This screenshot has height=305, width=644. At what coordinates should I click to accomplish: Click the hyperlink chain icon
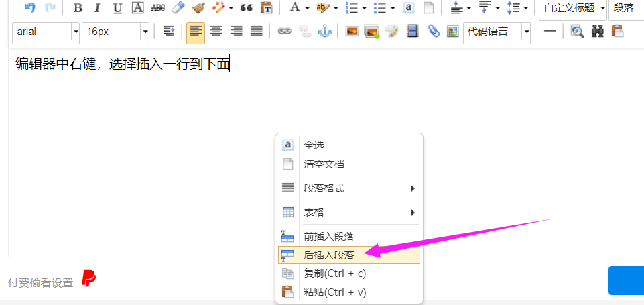[284, 32]
